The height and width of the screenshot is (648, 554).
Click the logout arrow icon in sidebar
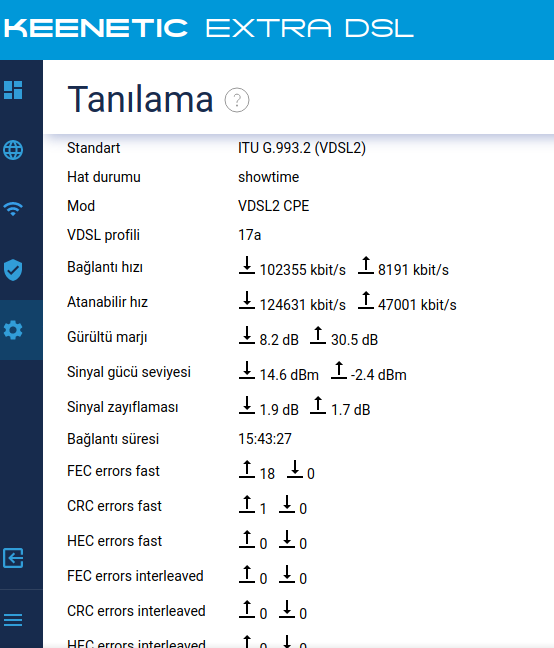[x=13, y=558]
